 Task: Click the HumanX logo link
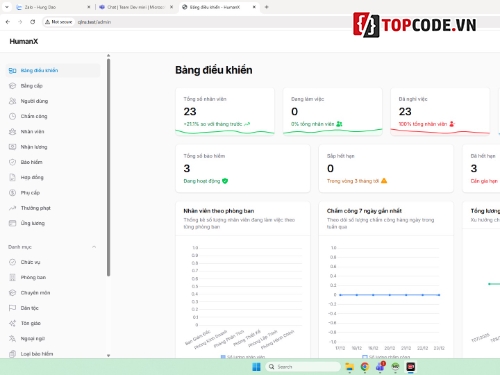[24, 41]
